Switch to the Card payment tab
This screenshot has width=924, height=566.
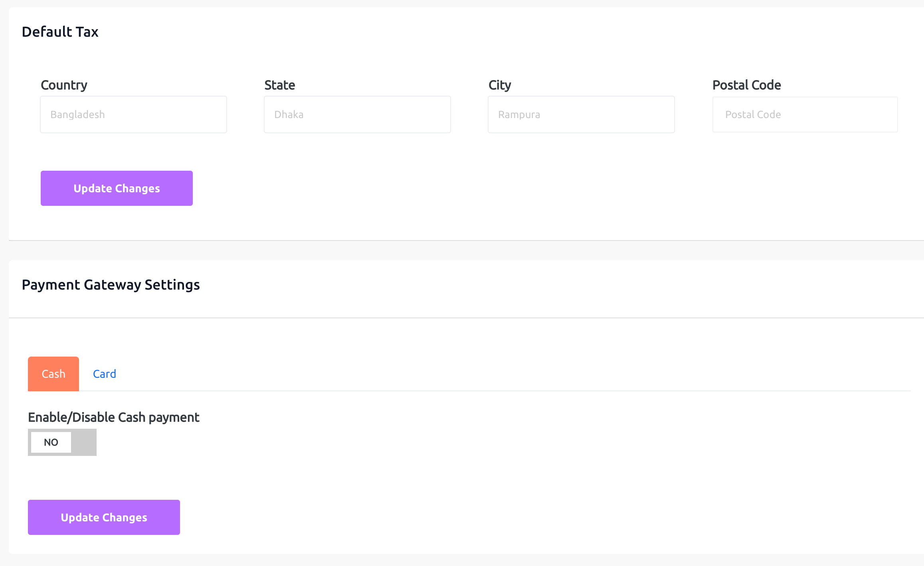tap(105, 374)
